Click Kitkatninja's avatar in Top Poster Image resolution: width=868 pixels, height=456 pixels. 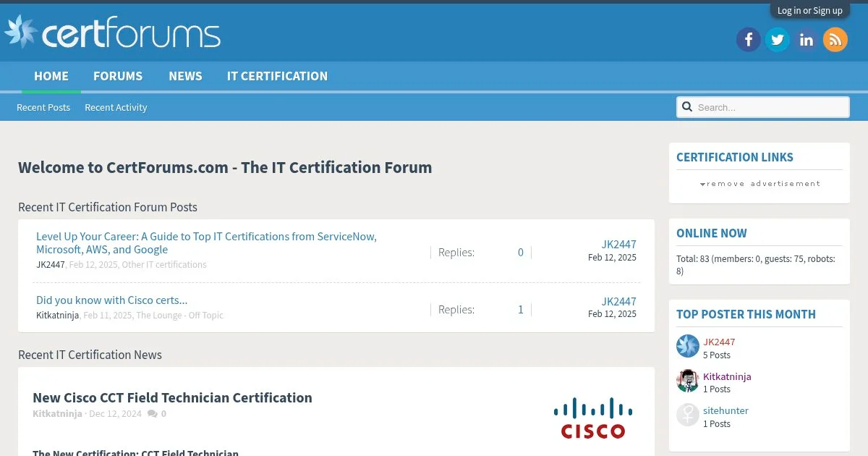(688, 381)
